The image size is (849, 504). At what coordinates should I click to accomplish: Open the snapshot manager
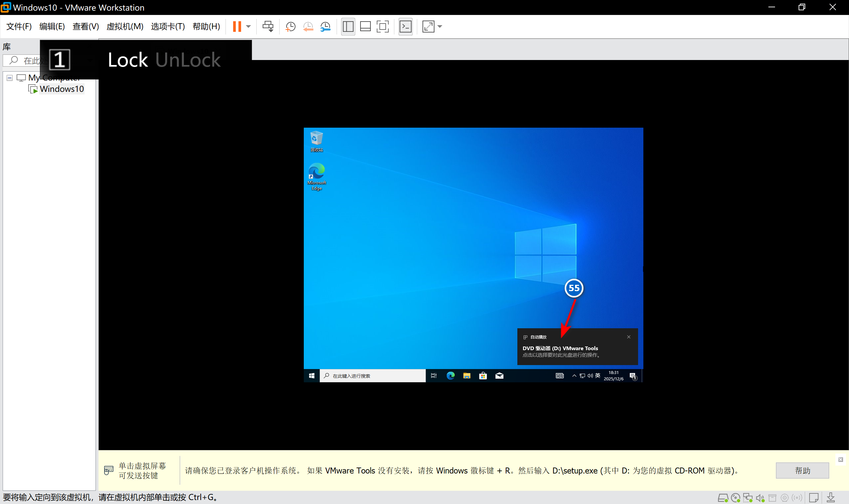point(325,26)
